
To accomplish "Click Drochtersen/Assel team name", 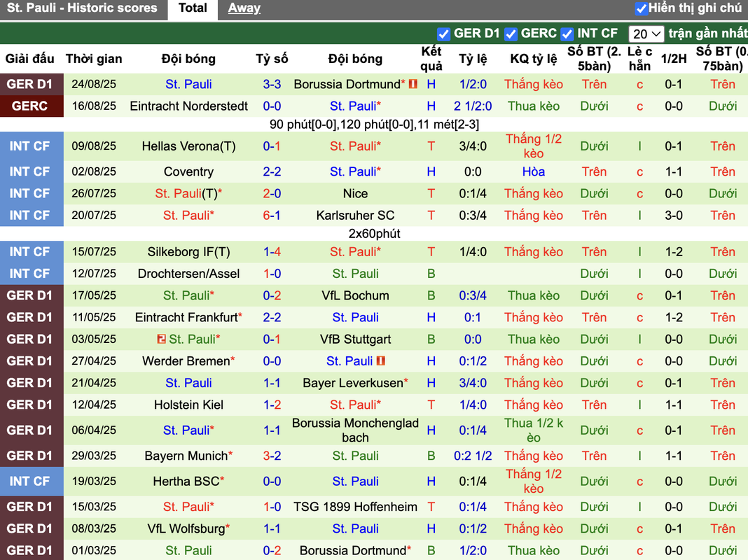I will click(188, 274).
